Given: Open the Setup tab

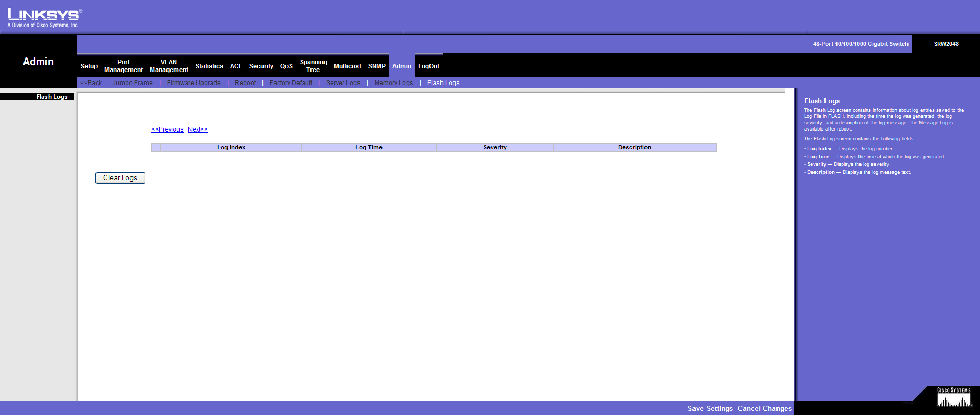Looking at the screenshot, I should click(89, 66).
